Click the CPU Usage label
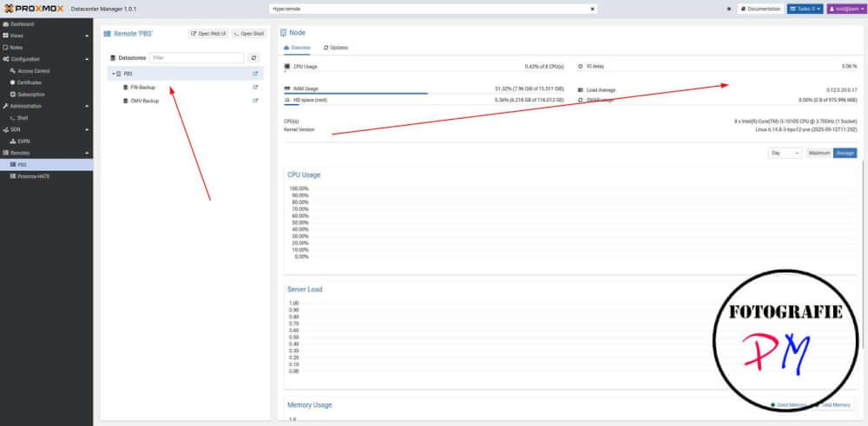The height and width of the screenshot is (426, 868). pos(305,67)
